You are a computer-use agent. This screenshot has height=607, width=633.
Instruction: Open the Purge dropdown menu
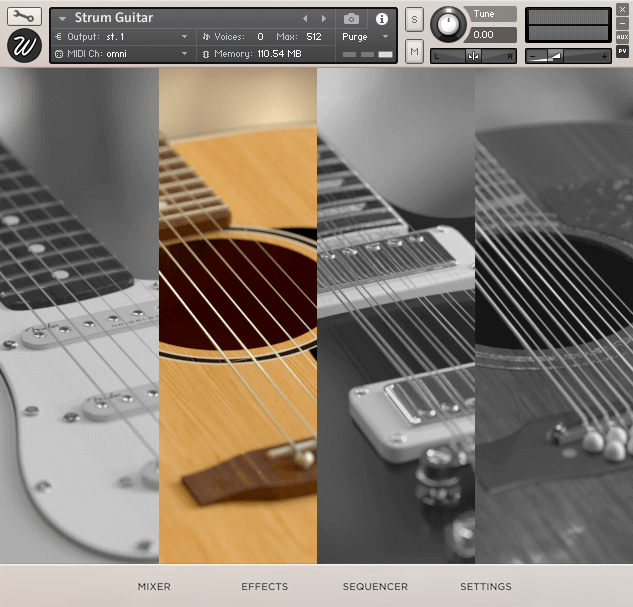[x=365, y=37]
